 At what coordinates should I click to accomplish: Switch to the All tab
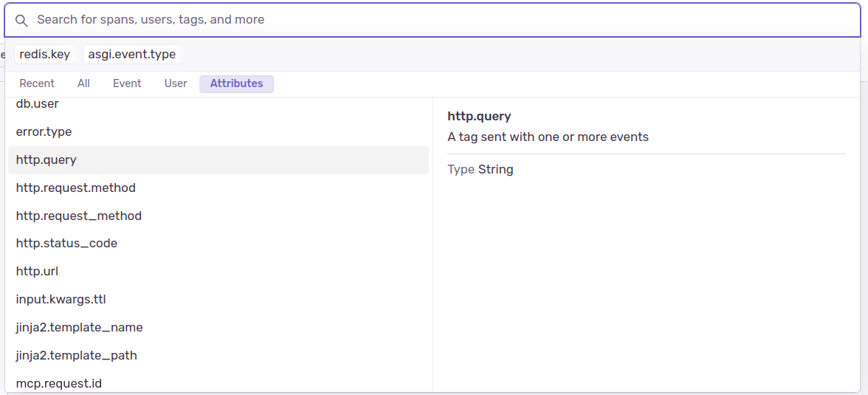pos(83,83)
